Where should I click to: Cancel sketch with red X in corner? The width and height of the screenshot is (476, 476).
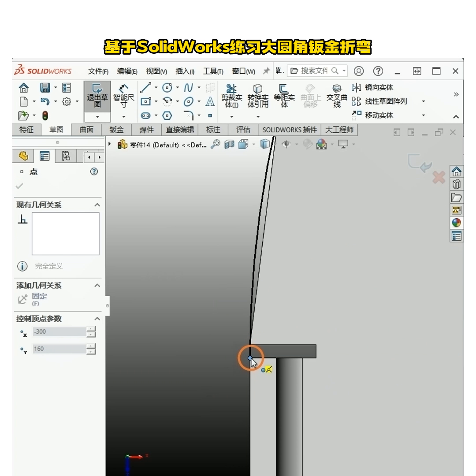click(439, 177)
